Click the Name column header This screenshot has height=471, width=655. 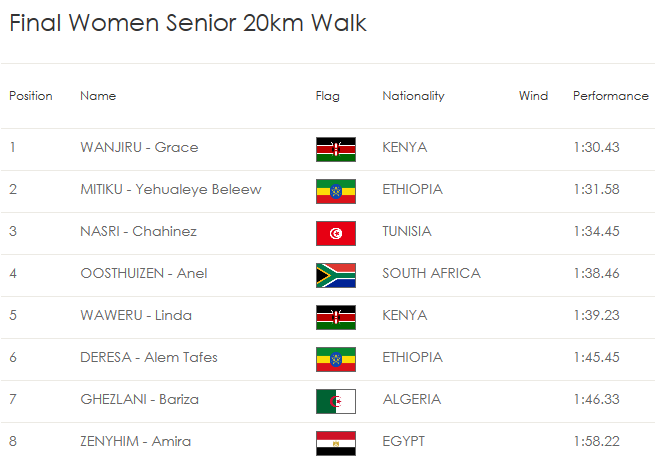point(98,96)
